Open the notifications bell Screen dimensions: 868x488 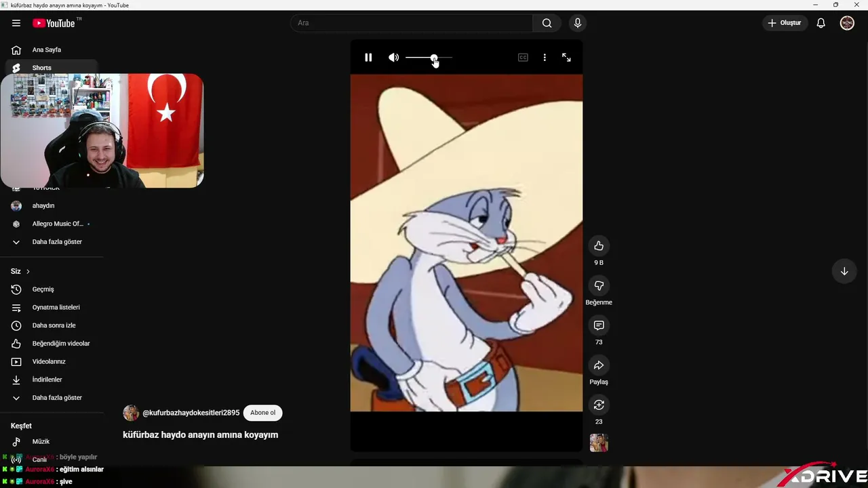(821, 23)
